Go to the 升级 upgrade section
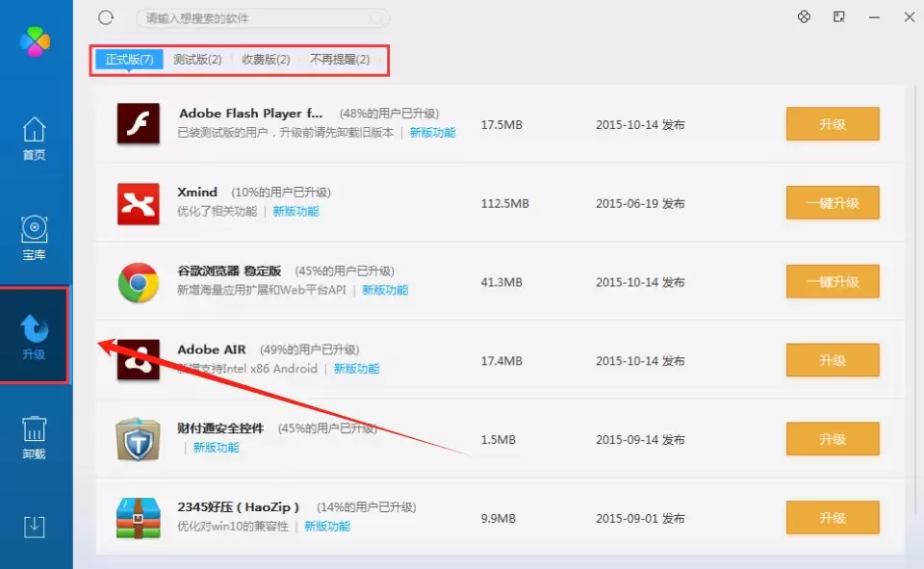 [35, 336]
